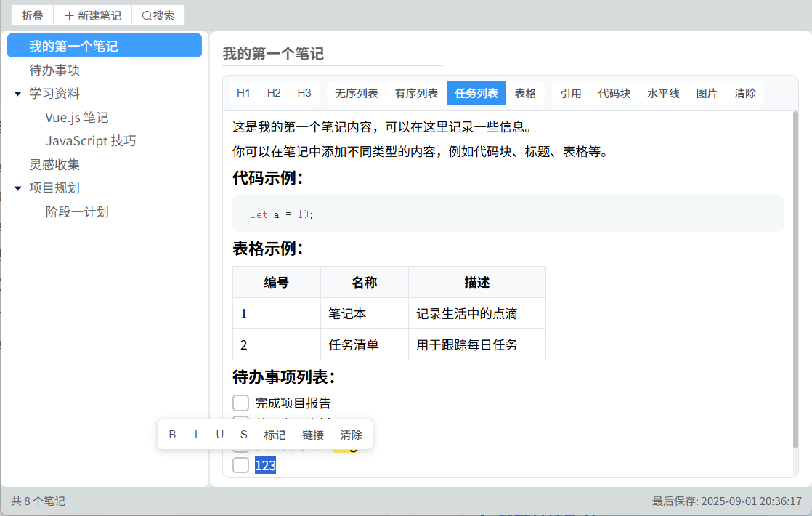Click the 表格示例 heading

(x=268, y=249)
